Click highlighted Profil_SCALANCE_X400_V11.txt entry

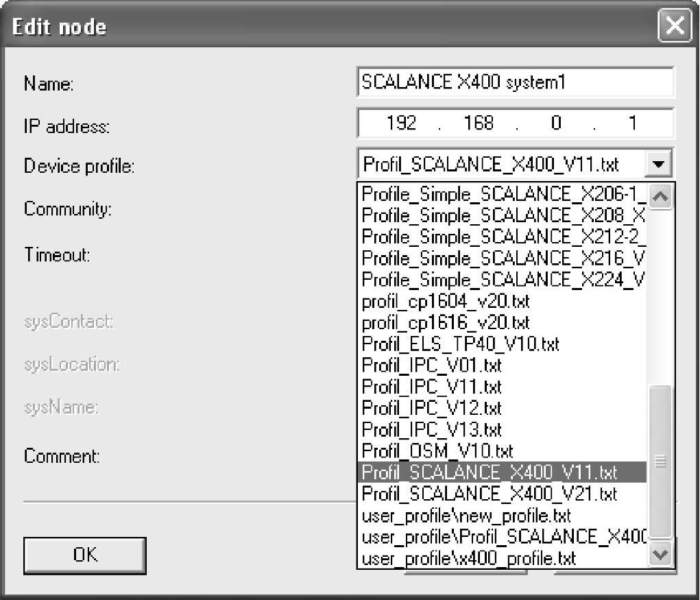(503, 472)
